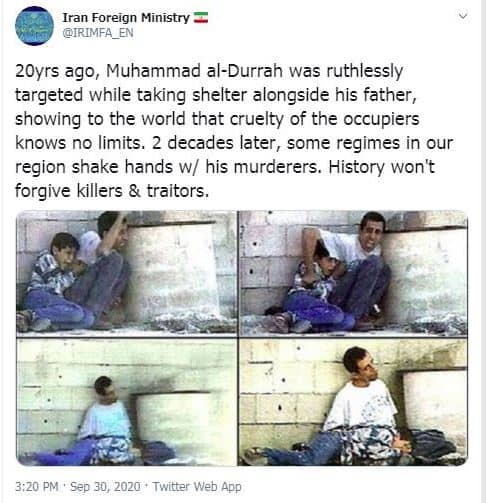Click the Iranian flag emoji beside name
The image size is (486, 503).
pyautogui.click(x=201, y=17)
